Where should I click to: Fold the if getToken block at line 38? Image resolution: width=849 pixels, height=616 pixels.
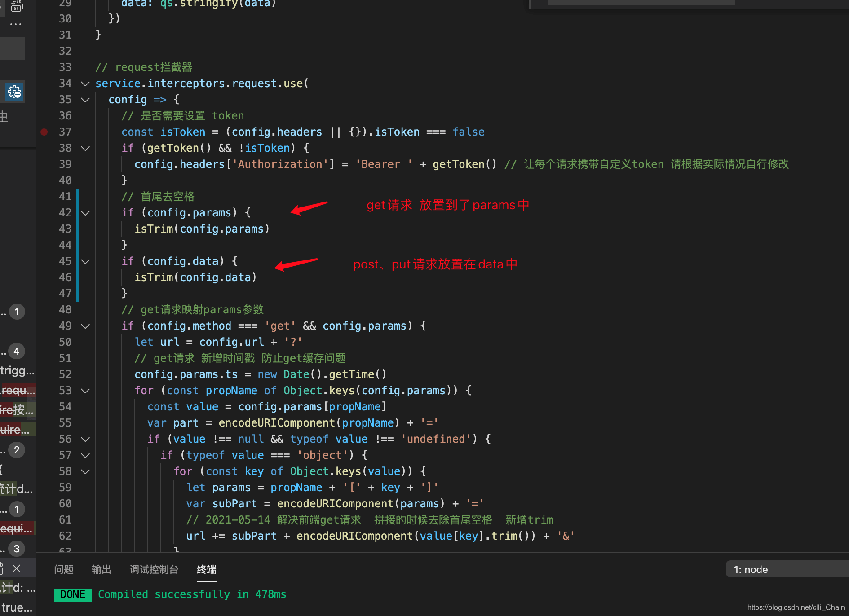click(85, 148)
